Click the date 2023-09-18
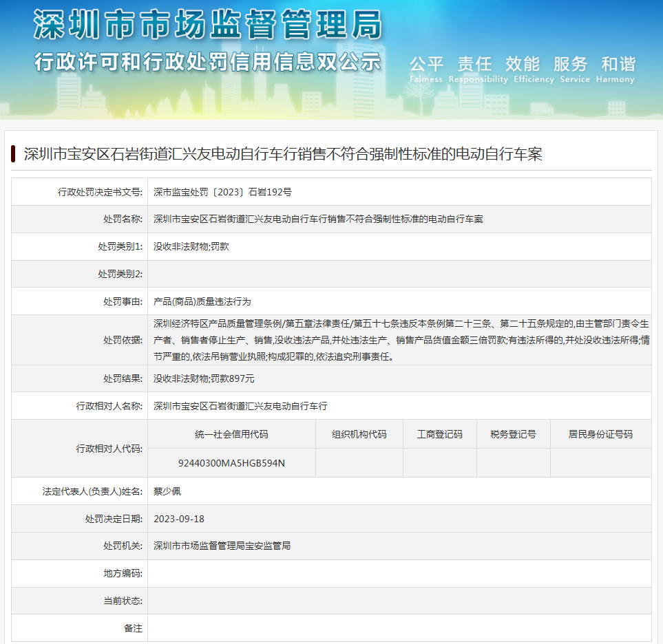Image resolution: width=663 pixels, height=644 pixels. click(x=179, y=519)
